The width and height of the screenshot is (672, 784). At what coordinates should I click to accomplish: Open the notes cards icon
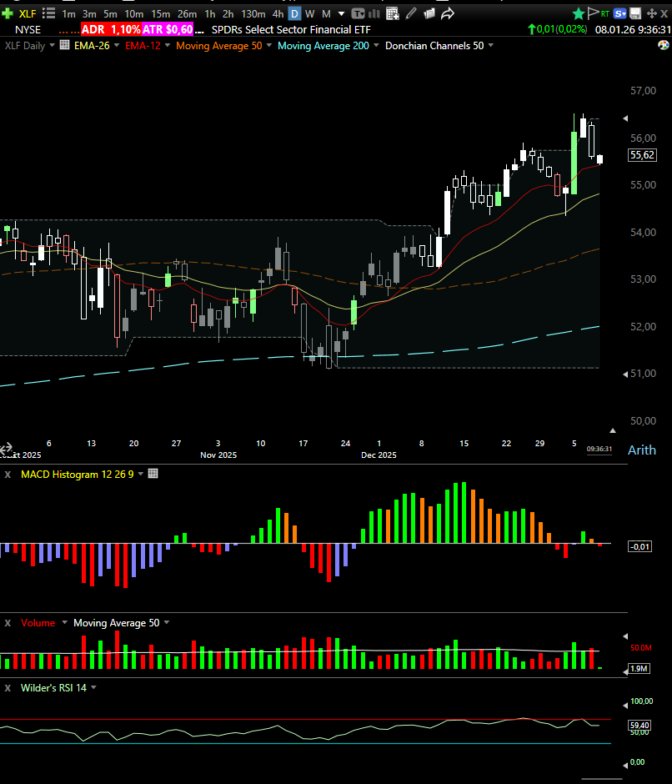click(429, 13)
